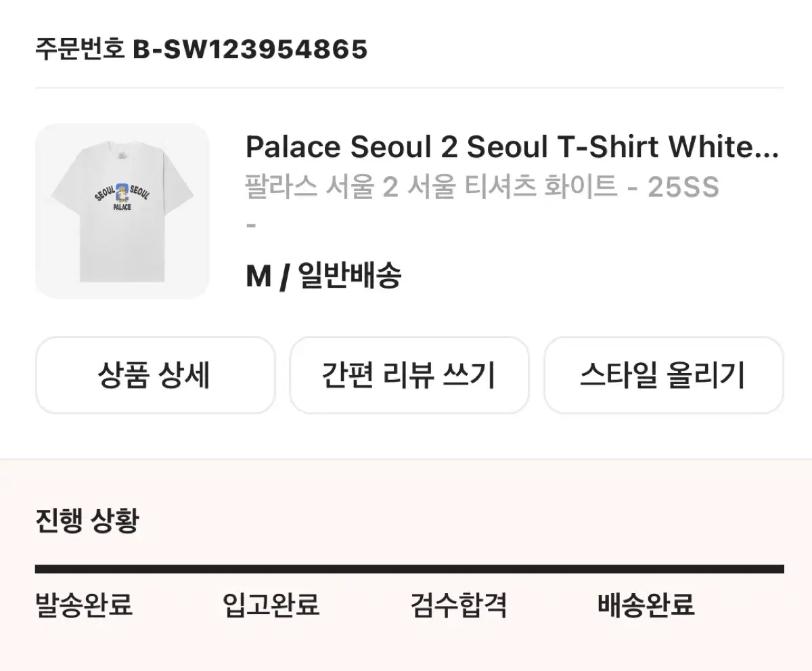Viewport: 812px width, 671px height.
Task: Open the 상품 상세 product details button
Action: click(155, 375)
